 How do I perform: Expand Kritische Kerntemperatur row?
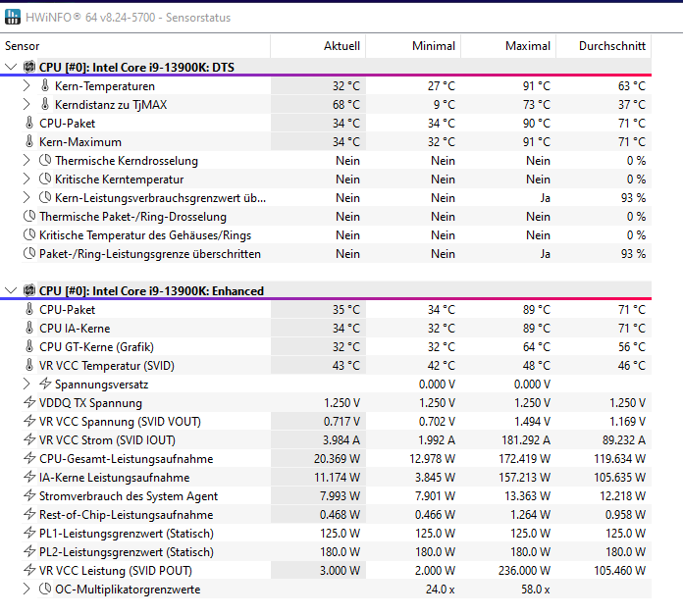click(x=26, y=179)
